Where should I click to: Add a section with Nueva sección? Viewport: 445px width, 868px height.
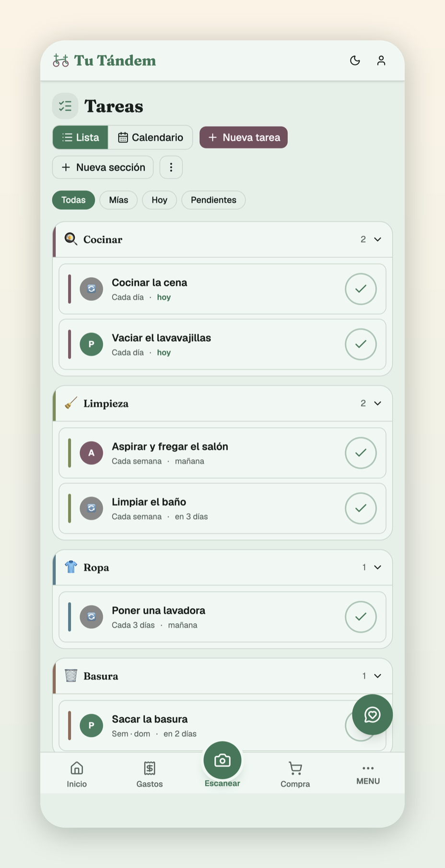[103, 167]
